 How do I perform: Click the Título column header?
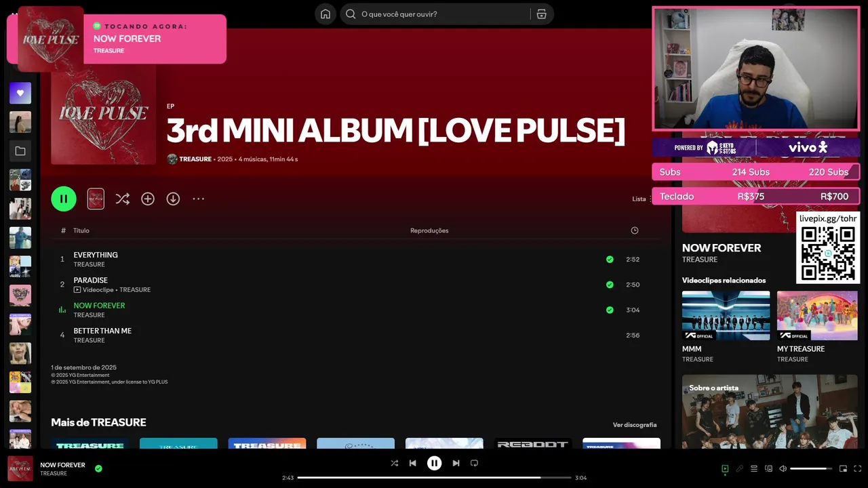point(81,230)
